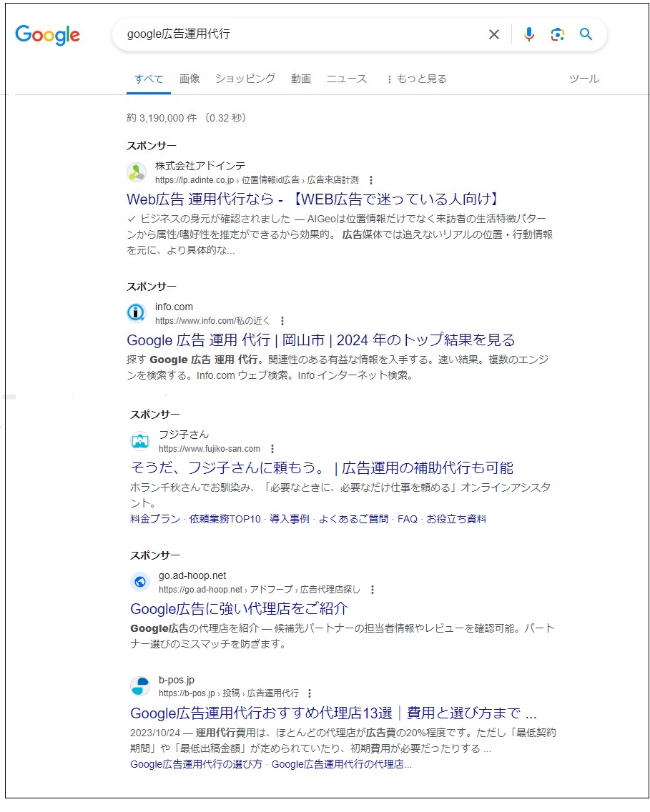Open Google広告に強い代理店をご紹介 headline

(240, 608)
